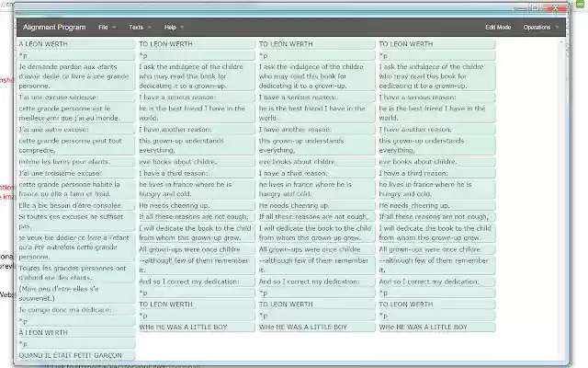Select 'J'ai une autre excuse:' cell
The width and height of the screenshot is (588, 368).
(76, 130)
